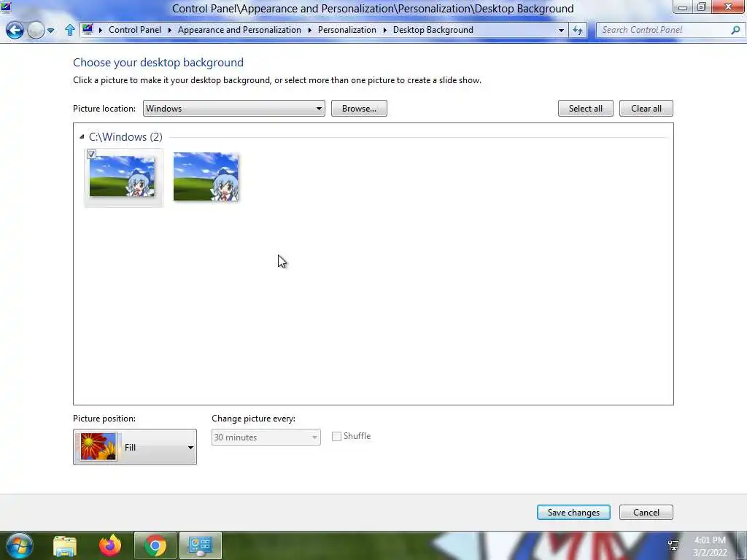Click the Control Panel icon in the address bar

88,29
